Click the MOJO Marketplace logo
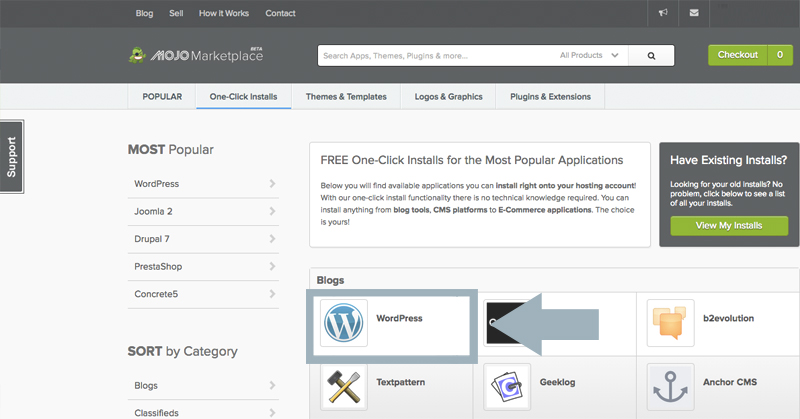 point(196,55)
